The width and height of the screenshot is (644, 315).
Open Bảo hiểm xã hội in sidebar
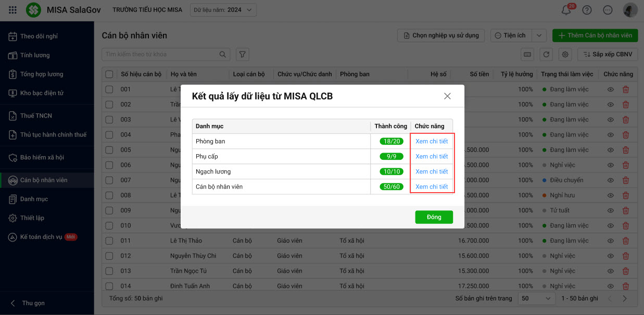click(x=47, y=157)
